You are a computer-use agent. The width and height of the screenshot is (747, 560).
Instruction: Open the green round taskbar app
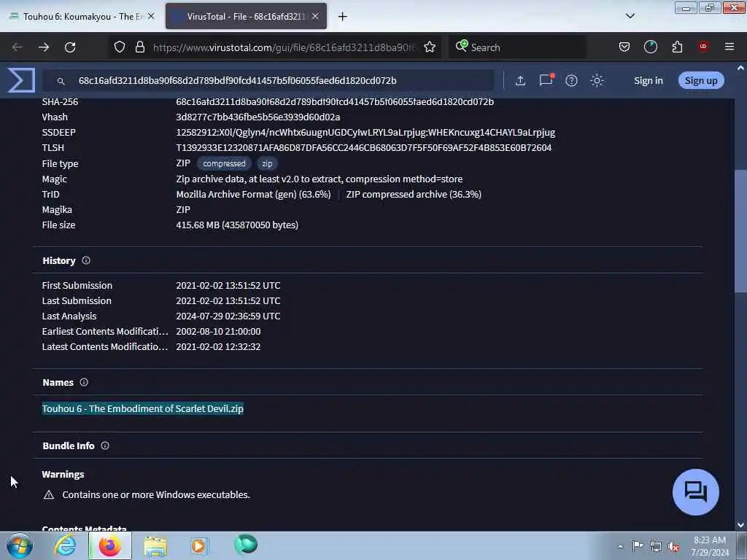[x=246, y=545]
